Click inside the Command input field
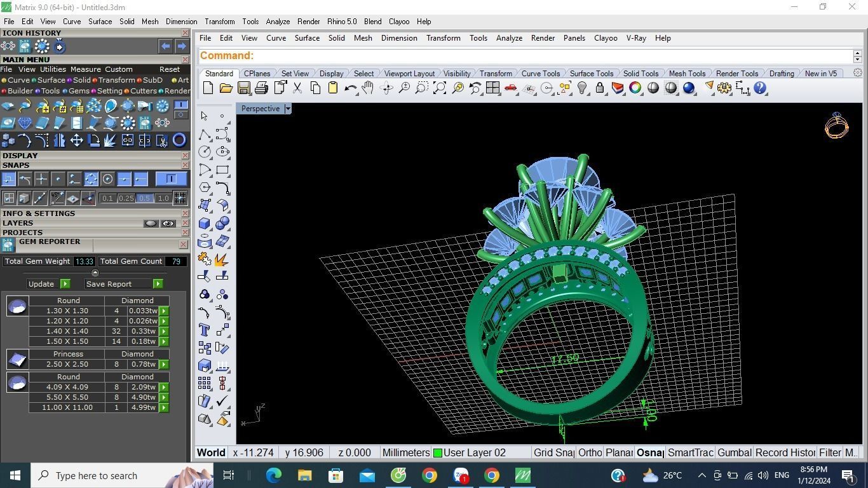 coord(526,56)
